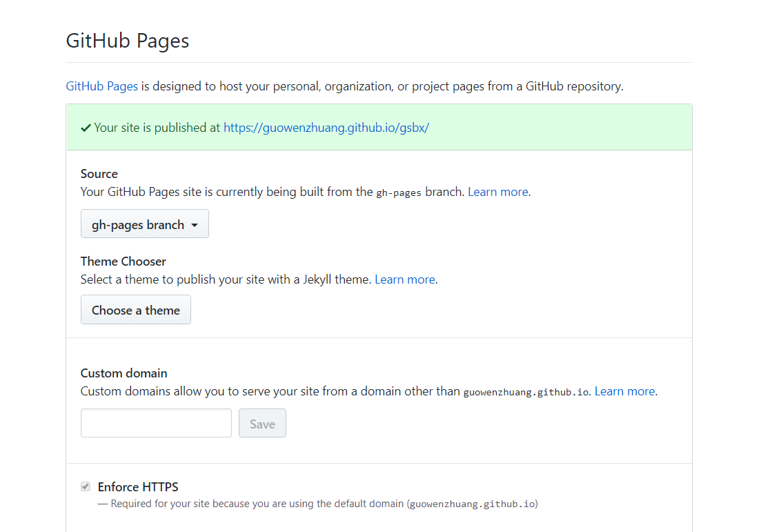Toggle the Enforce HTTPS checkbox

pyautogui.click(x=86, y=486)
